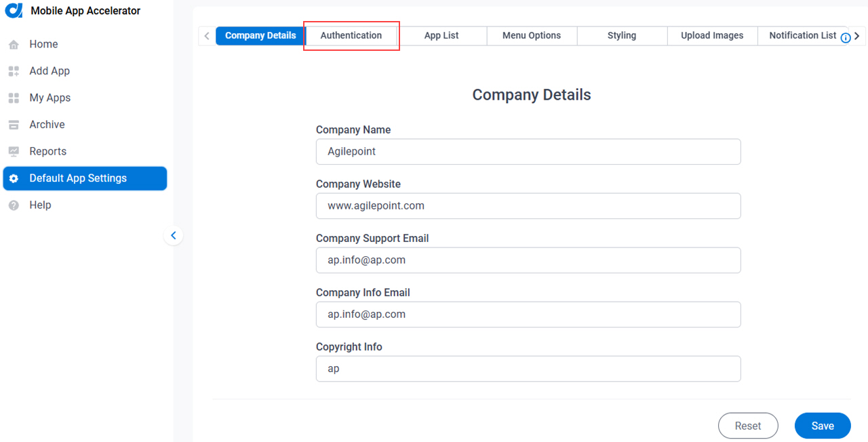Open the Help menu item
Image resolution: width=868 pixels, height=442 pixels.
point(40,205)
